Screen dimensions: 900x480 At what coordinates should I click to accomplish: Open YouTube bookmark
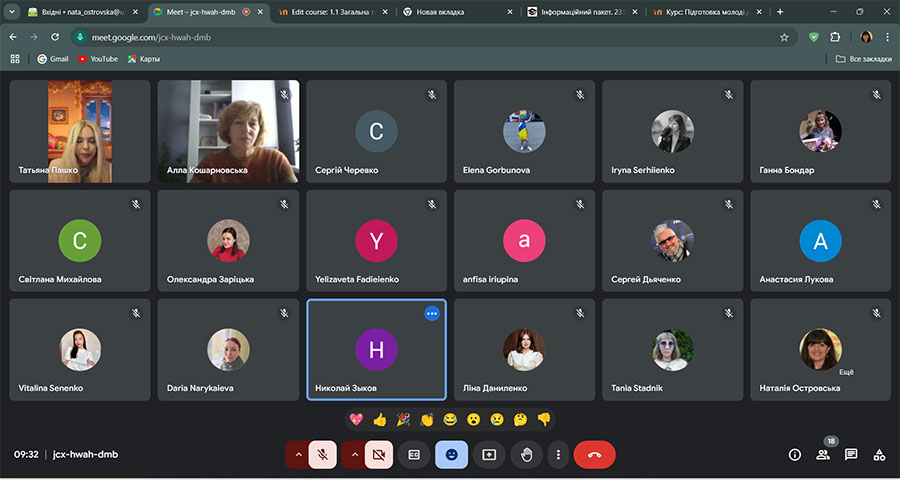98,59
